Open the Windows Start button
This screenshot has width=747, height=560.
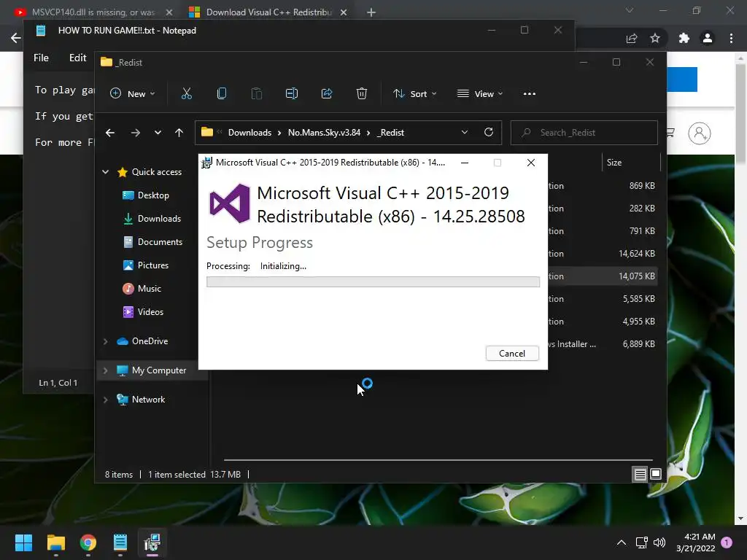pyautogui.click(x=23, y=542)
